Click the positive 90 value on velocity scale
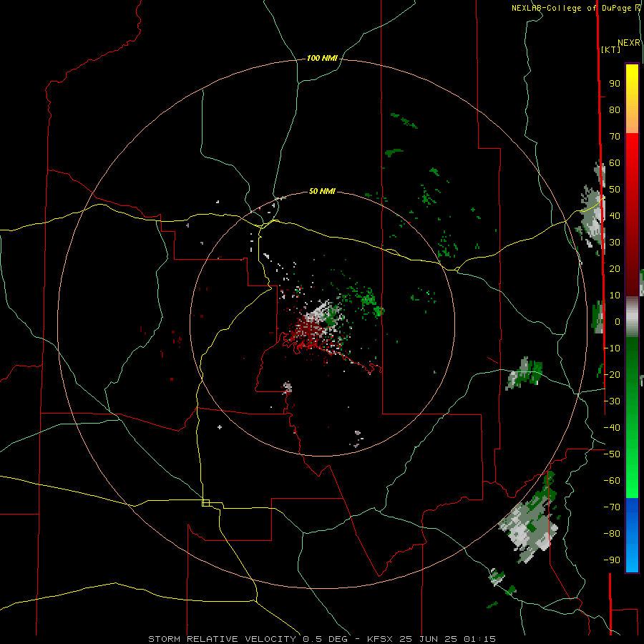 (615, 84)
